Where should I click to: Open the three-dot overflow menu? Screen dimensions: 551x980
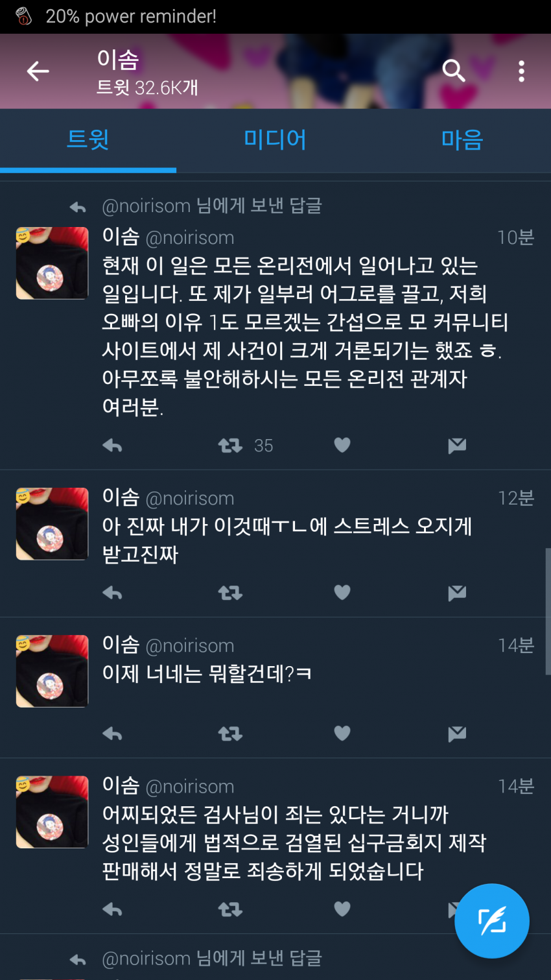click(521, 71)
